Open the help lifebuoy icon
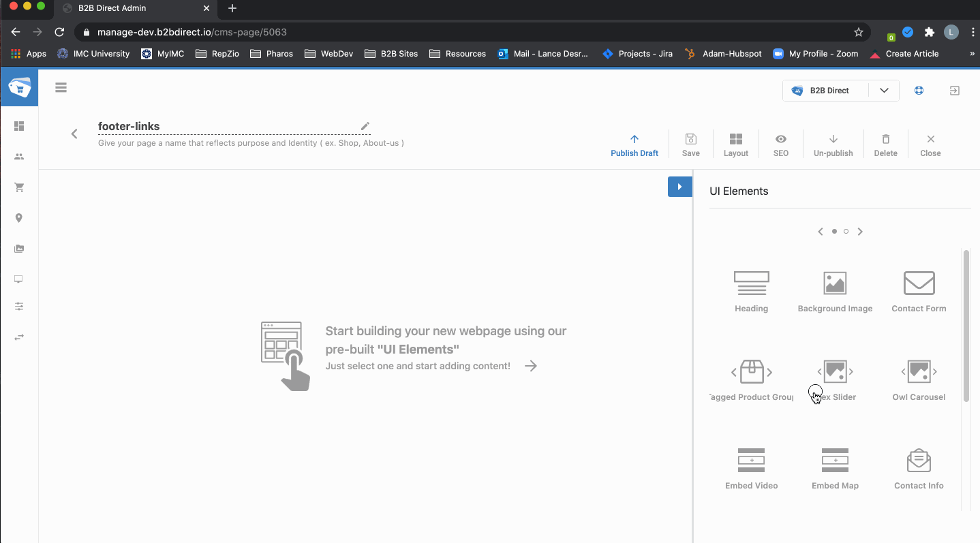This screenshot has height=543, width=980. point(919,91)
